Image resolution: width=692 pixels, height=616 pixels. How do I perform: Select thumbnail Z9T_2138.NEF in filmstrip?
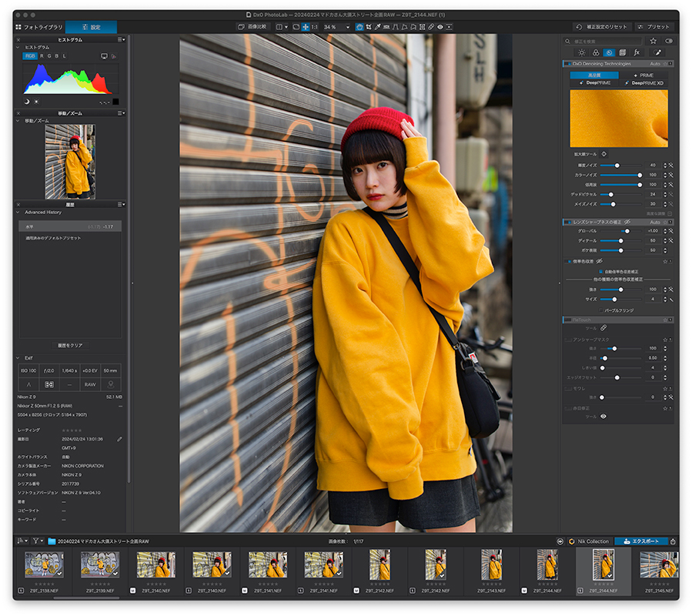(x=44, y=564)
